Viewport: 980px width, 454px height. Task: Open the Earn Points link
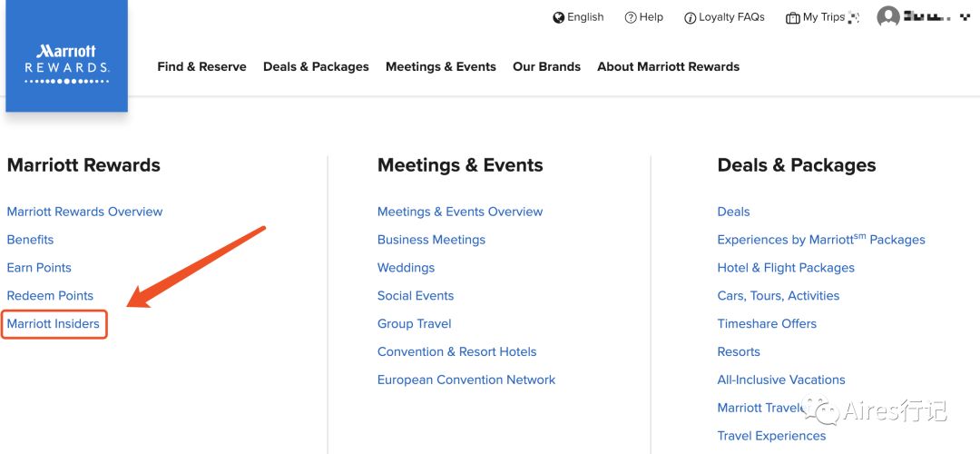click(x=39, y=268)
